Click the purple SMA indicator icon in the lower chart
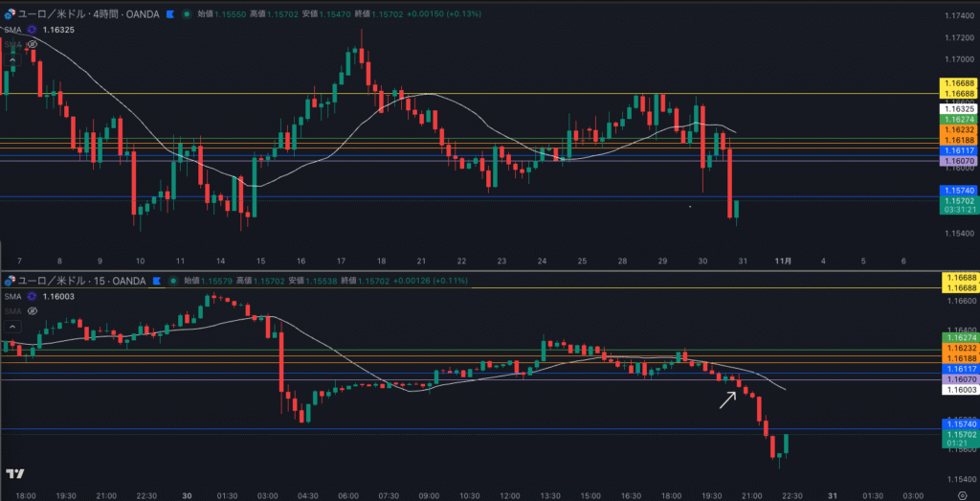The width and height of the screenshot is (980, 501). coord(32,297)
